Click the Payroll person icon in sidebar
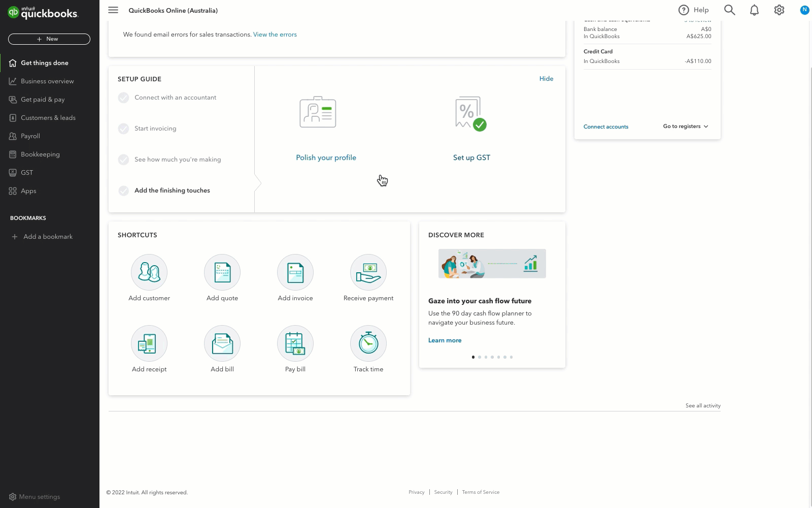The height and width of the screenshot is (508, 812). coord(13,136)
